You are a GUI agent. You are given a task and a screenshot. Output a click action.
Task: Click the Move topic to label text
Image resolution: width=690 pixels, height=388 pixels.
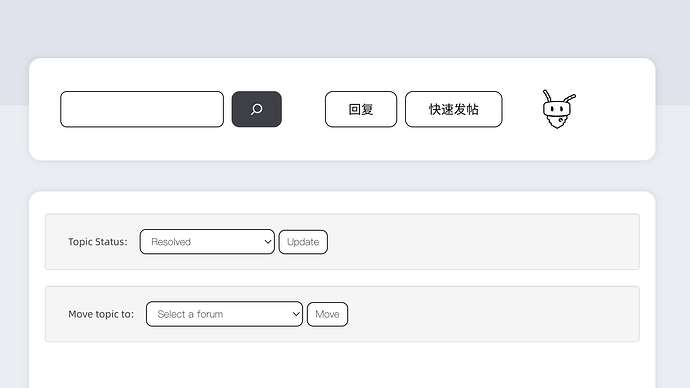click(101, 314)
